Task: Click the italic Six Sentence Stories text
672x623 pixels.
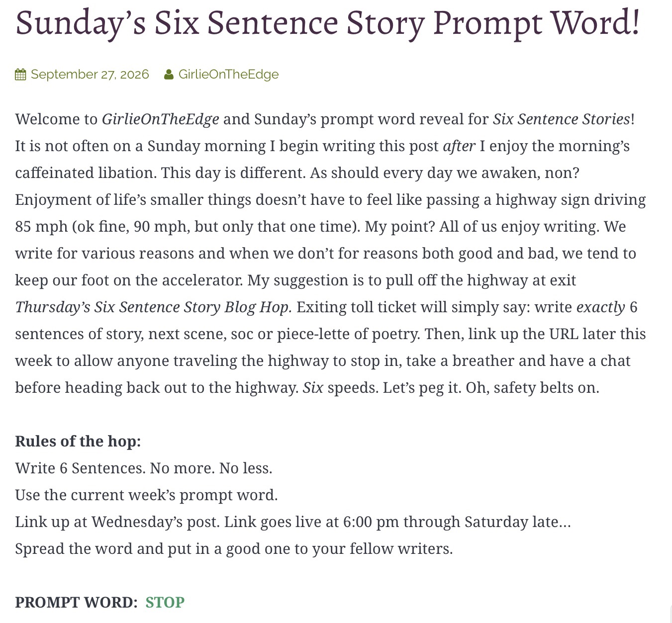Action: click(x=562, y=119)
